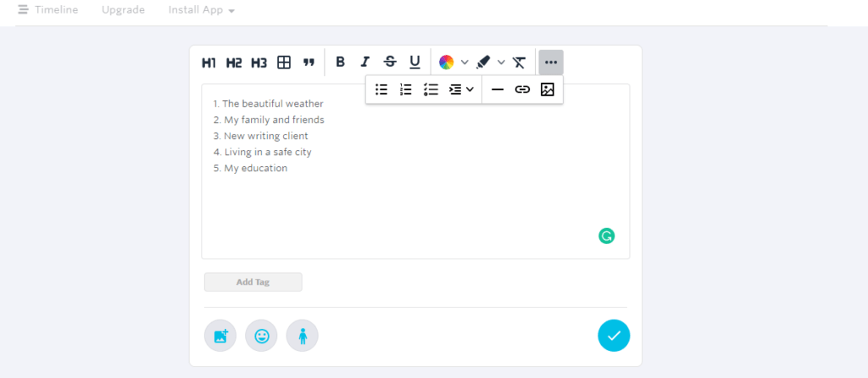Viewport: 868px width, 378px height.
Task: Insert an image into the entry
Action: (x=547, y=90)
